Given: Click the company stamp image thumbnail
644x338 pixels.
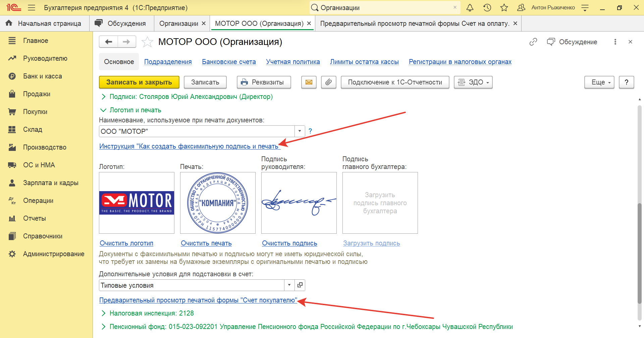Looking at the screenshot, I should pyautogui.click(x=218, y=203).
